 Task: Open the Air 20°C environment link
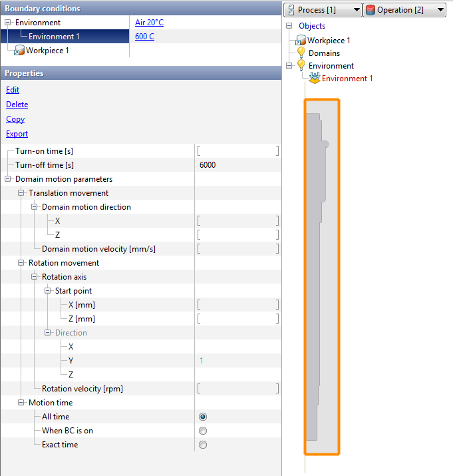(x=149, y=23)
